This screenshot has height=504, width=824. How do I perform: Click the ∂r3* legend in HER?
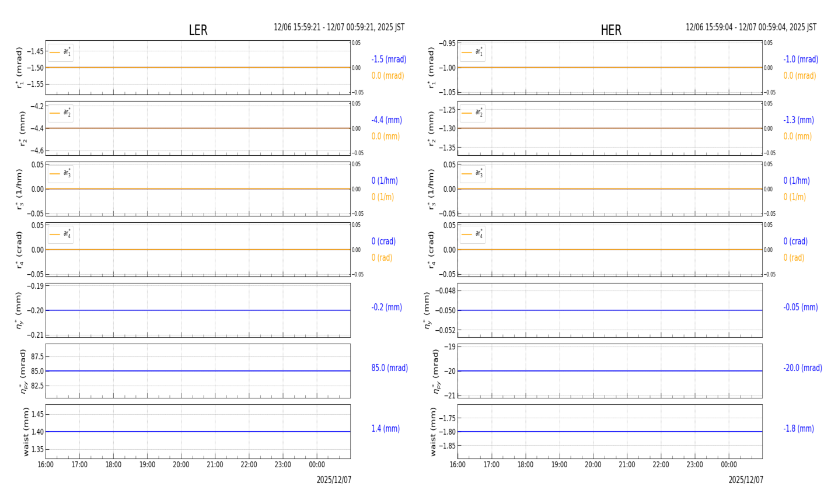(473, 174)
